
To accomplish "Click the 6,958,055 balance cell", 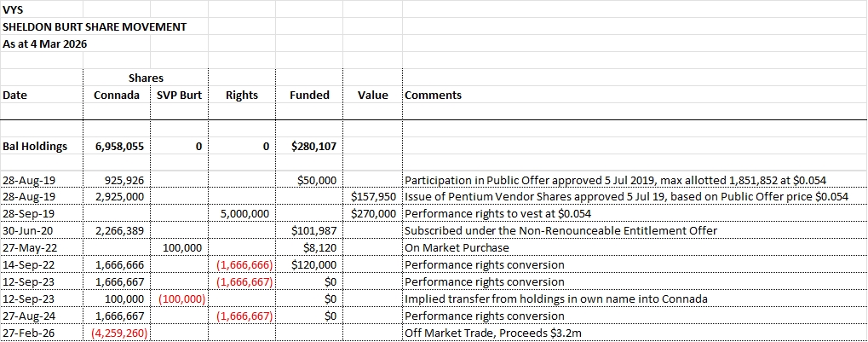I will (x=118, y=146).
